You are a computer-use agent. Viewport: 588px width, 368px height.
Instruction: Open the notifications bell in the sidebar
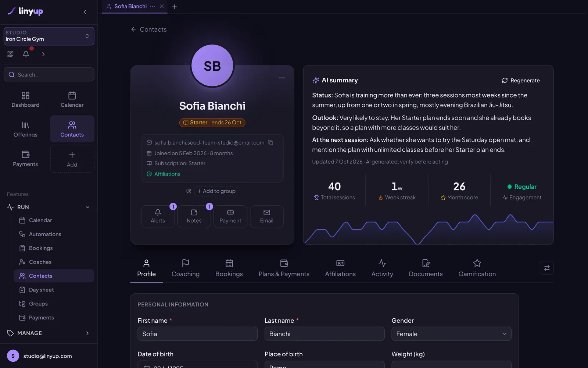point(26,54)
